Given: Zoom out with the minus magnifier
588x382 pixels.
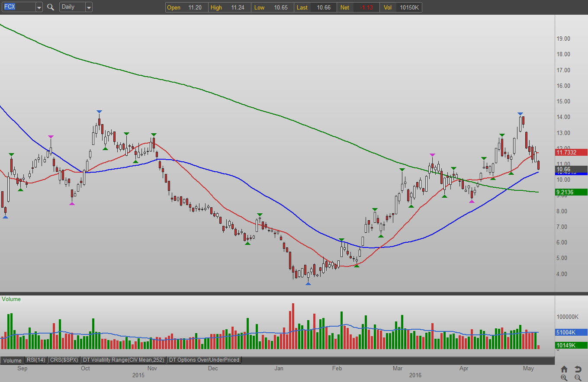Looking at the screenshot, I should [578, 378].
